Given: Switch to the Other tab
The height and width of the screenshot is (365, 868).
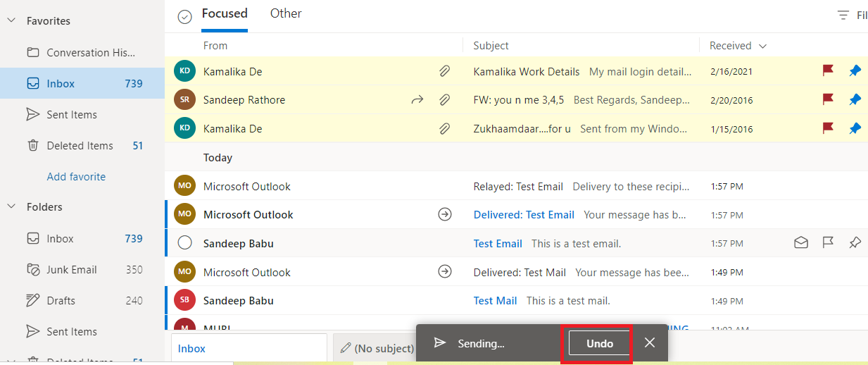Looking at the screenshot, I should tap(286, 13).
